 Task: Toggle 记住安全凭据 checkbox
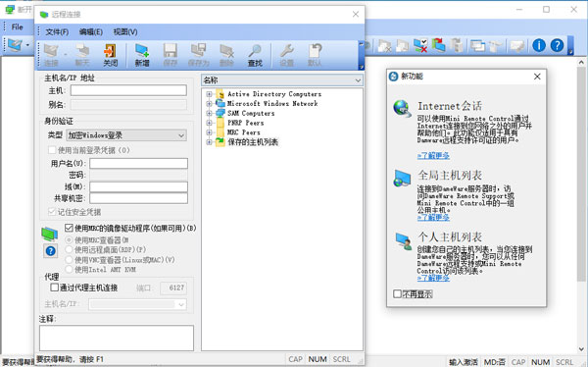pyautogui.click(x=52, y=212)
